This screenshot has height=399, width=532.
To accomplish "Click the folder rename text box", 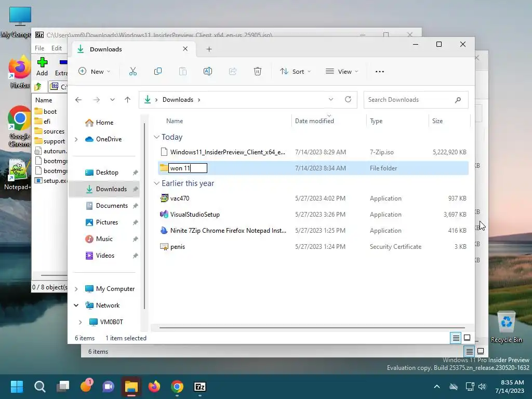I will tap(188, 168).
